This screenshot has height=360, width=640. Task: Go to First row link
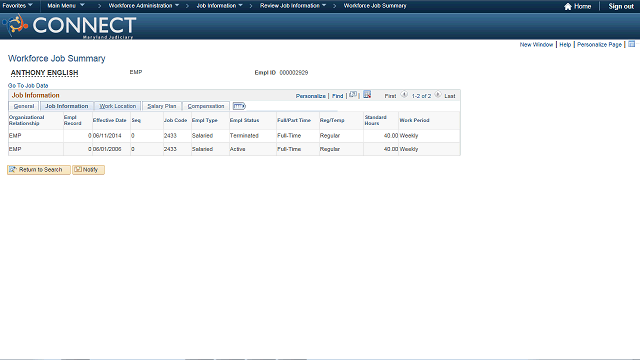390,96
